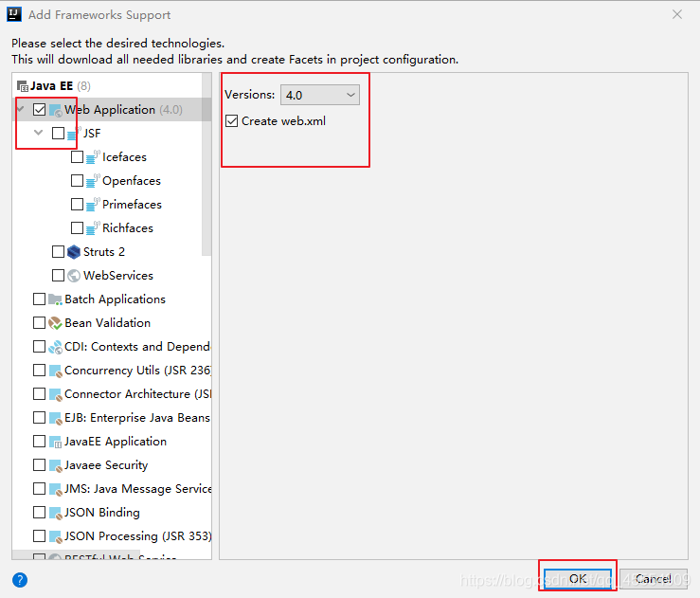The height and width of the screenshot is (598, 700).
Task: Click the JSON Binding icon
Action: [x=55, y=513]
